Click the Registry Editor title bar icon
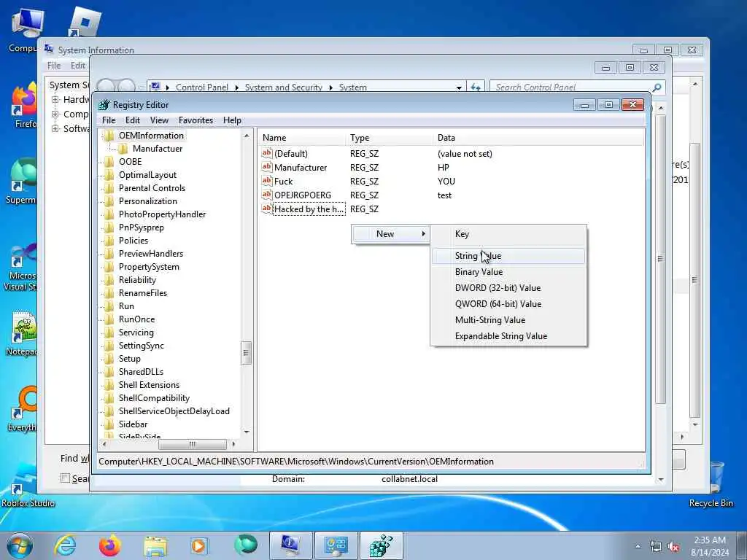The image size is (747, 560). pyautogui.click(x=104, y=105)
